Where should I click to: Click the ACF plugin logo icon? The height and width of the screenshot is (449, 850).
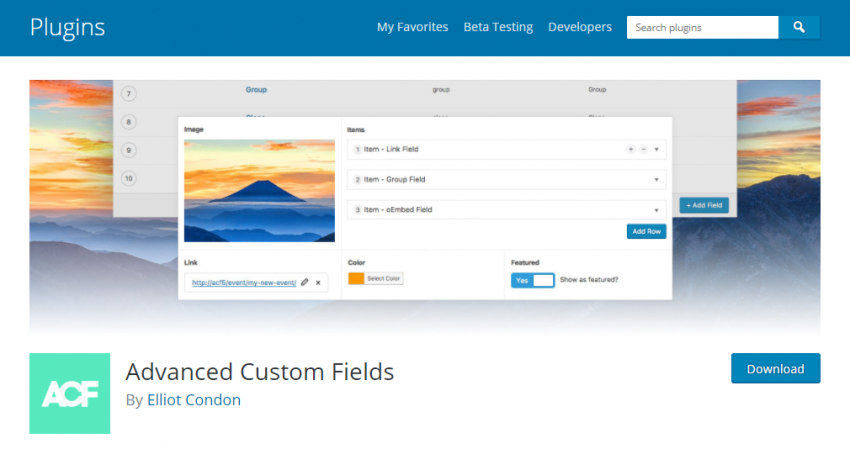70,393
